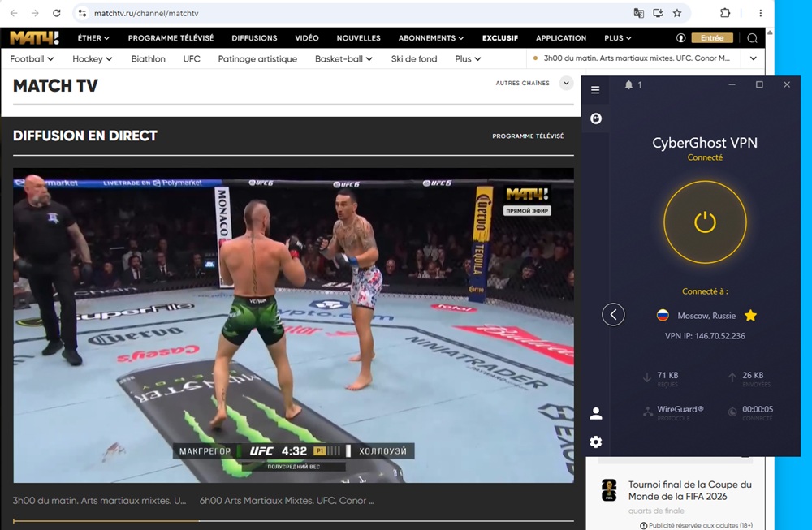
Task: Click the back arrow circle in CyberGhost
Action: 613,314
